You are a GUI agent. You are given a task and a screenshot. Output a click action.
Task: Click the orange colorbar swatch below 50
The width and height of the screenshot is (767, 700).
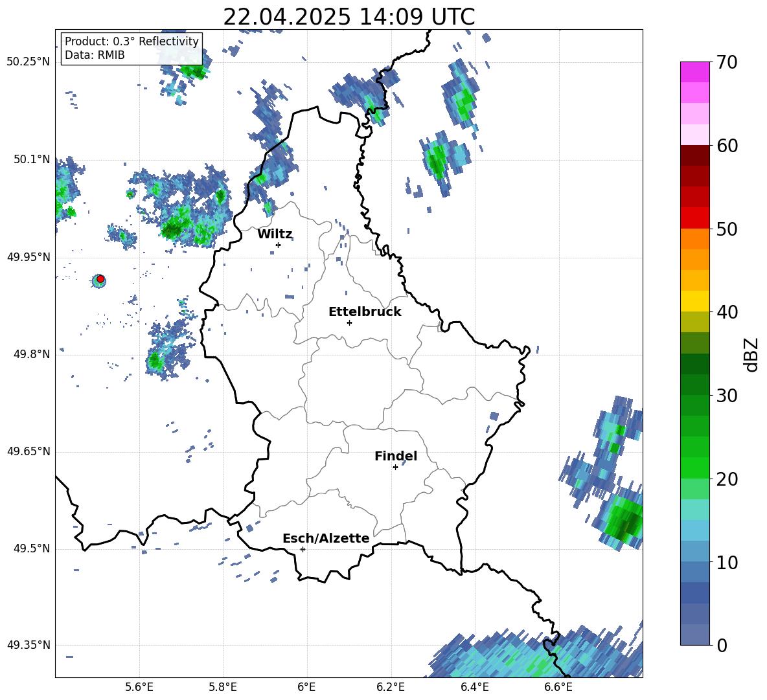click(694, 239)
